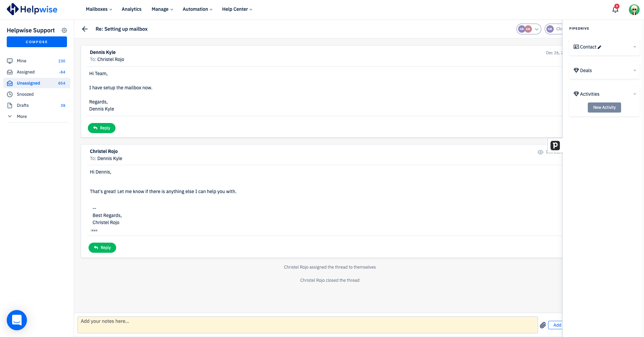Open the Assigned conversations folder icon
The height and width of the screenshot is (337, 644).
click(x=10, y=72)
